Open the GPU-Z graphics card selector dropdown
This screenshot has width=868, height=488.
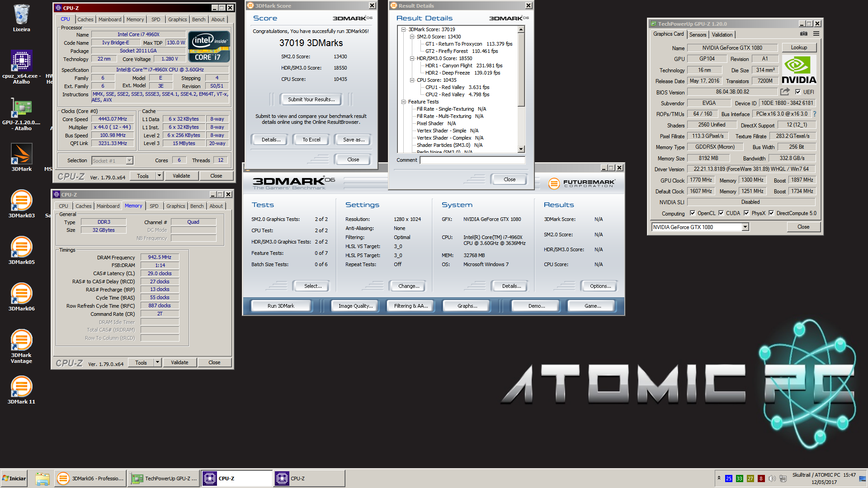click(745, 227)
